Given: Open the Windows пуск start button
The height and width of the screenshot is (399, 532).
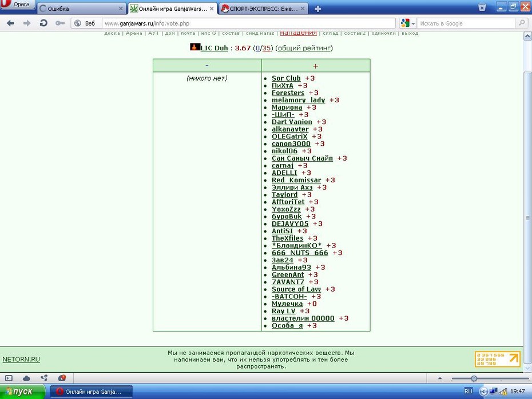Looking at the screenshot, I should [x=22, y=392].
